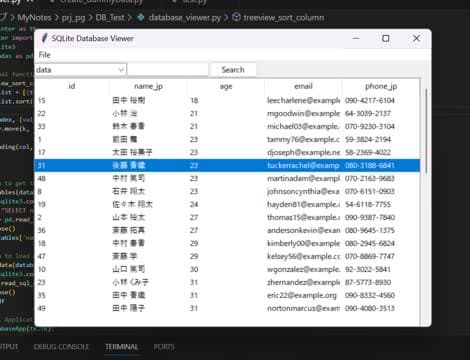Click DB_Test in VS Code breadcrumb
The height and width of the screenshot is (360, 470).
[x=110, y=17]
